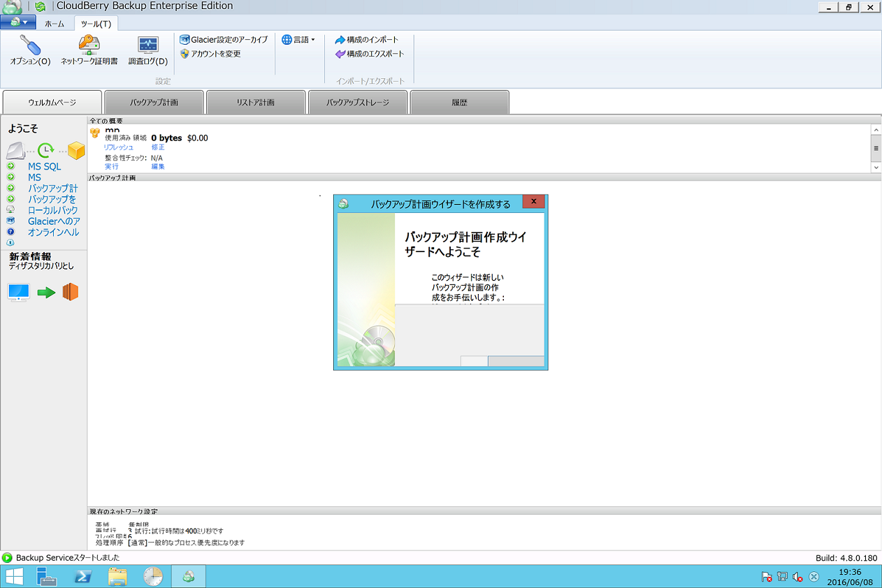Click the blue question mark help icon

(10, 232)
